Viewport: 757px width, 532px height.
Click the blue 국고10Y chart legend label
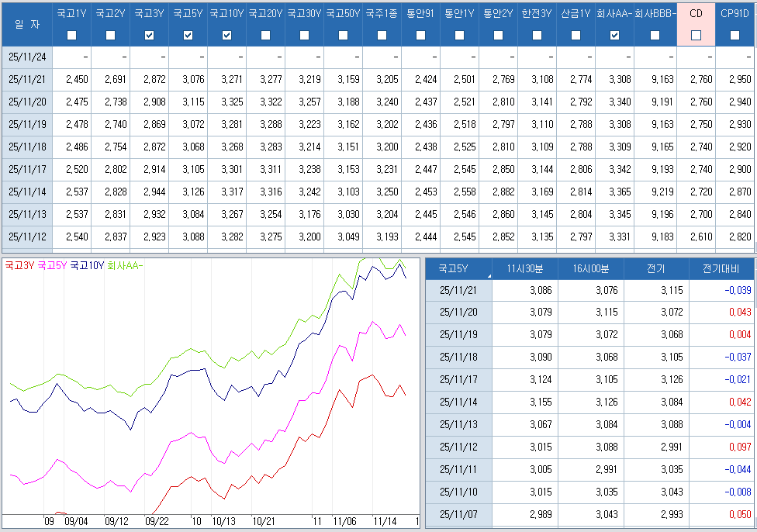tap(88, 265)
